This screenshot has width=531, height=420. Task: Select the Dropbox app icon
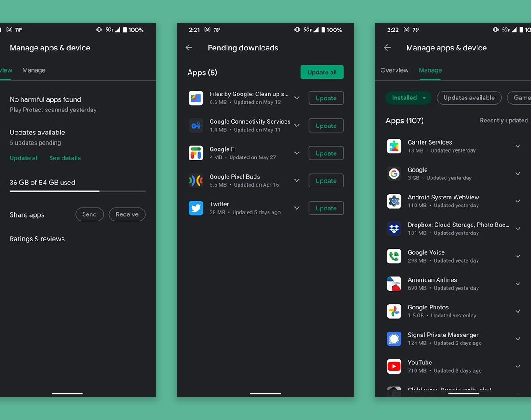coord(394,229)
